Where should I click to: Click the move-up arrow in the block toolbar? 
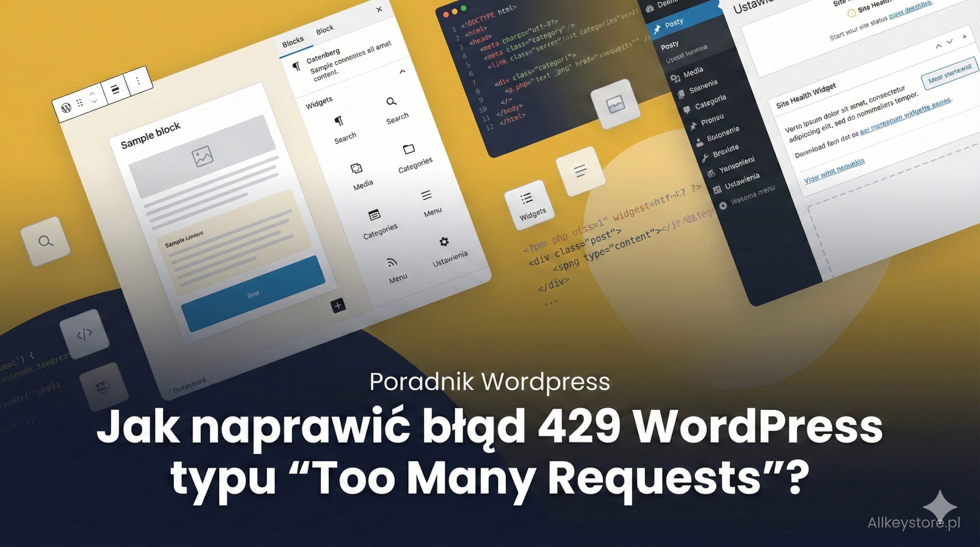tap(92, 93)
